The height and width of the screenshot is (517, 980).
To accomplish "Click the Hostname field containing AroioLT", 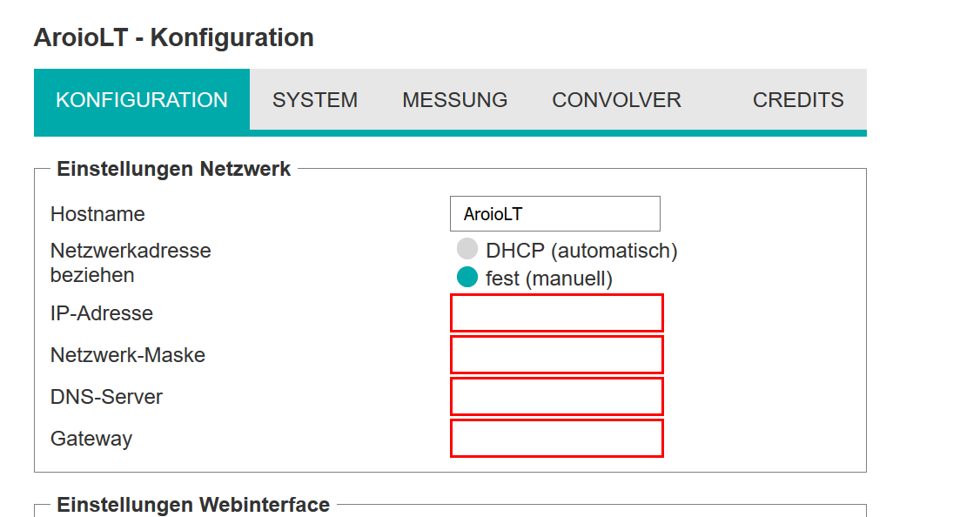I will pos(555,214).
